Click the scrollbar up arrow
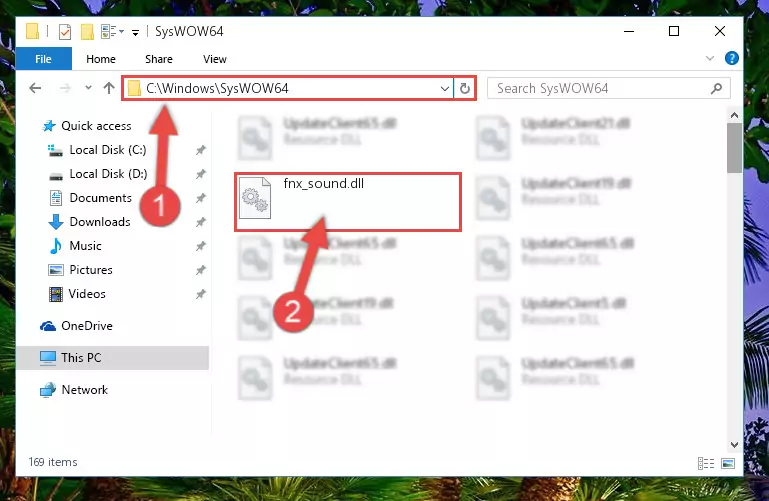The image size is (769, 501). (x=734, y=116)
